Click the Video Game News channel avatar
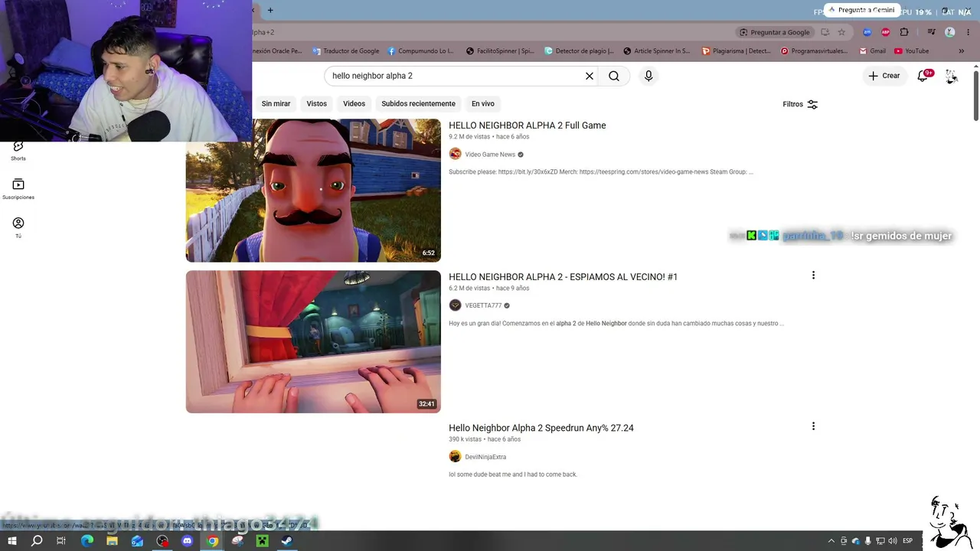The image size is (980, 551). 455,154
